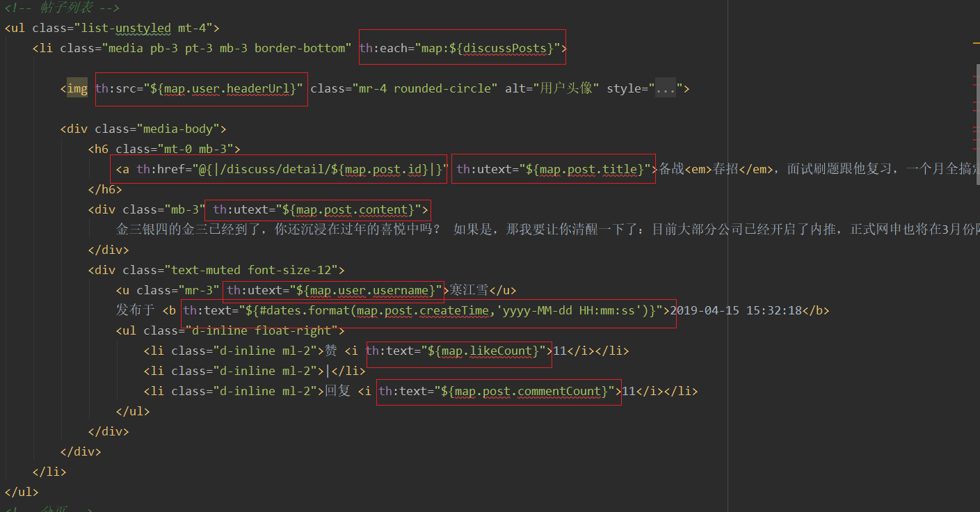
Task: Click the u tag class "mr-3"
Action: coord(199,291)
